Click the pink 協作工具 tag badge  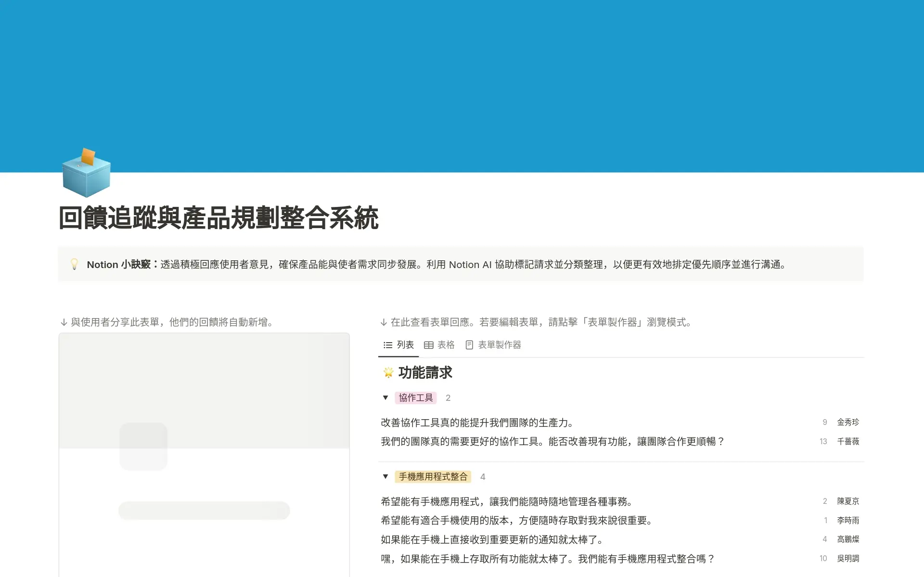415,397
